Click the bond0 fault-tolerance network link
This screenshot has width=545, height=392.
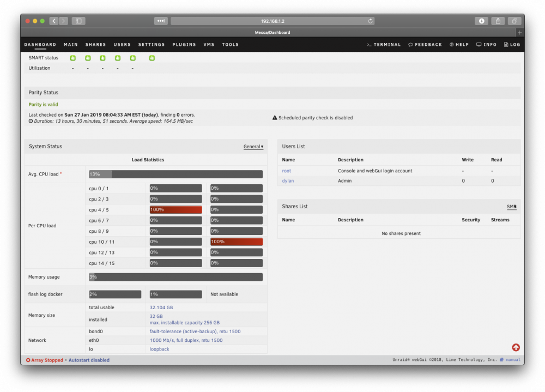195,331
